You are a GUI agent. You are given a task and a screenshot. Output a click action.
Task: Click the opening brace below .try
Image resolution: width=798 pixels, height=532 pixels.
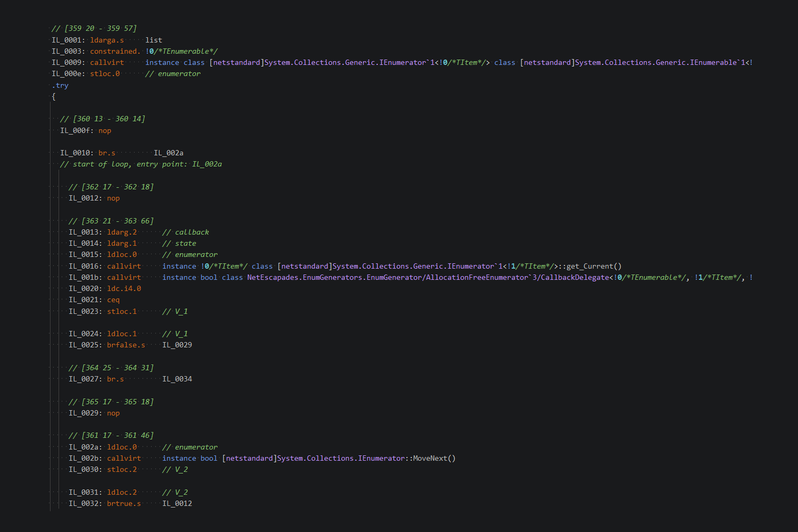coord(54,96)
